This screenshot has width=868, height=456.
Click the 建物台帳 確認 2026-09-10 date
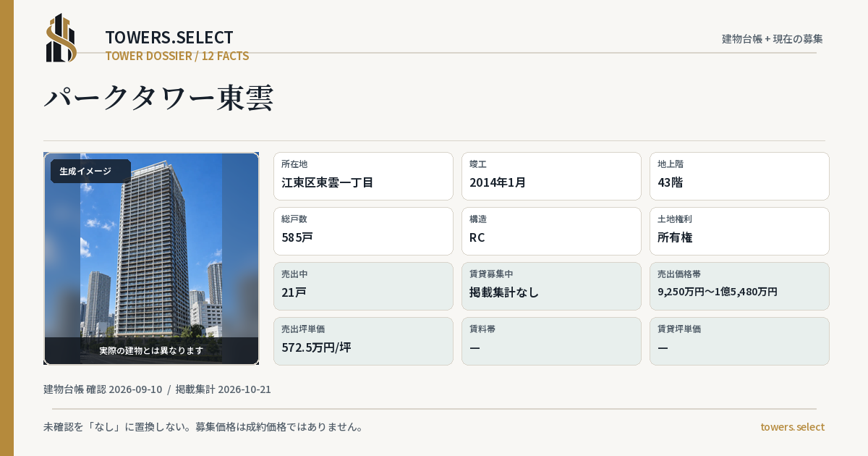click(x=103, y=389)
